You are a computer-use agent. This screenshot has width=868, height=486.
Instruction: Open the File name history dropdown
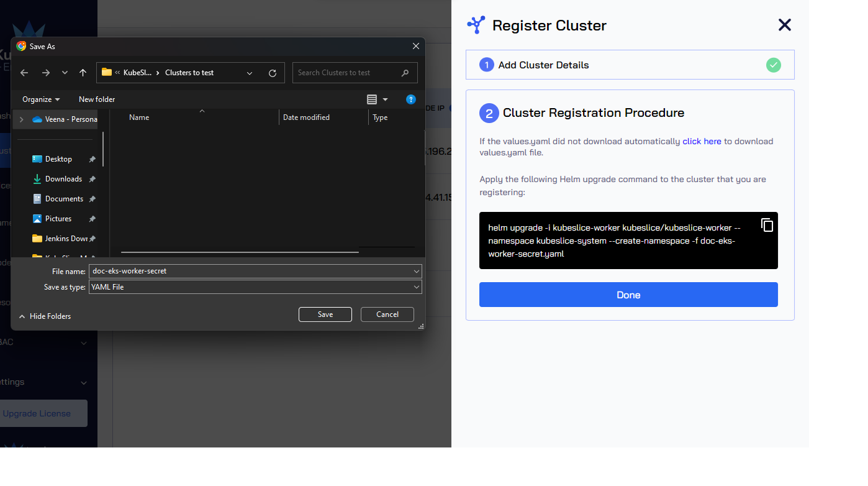[417, 271]
